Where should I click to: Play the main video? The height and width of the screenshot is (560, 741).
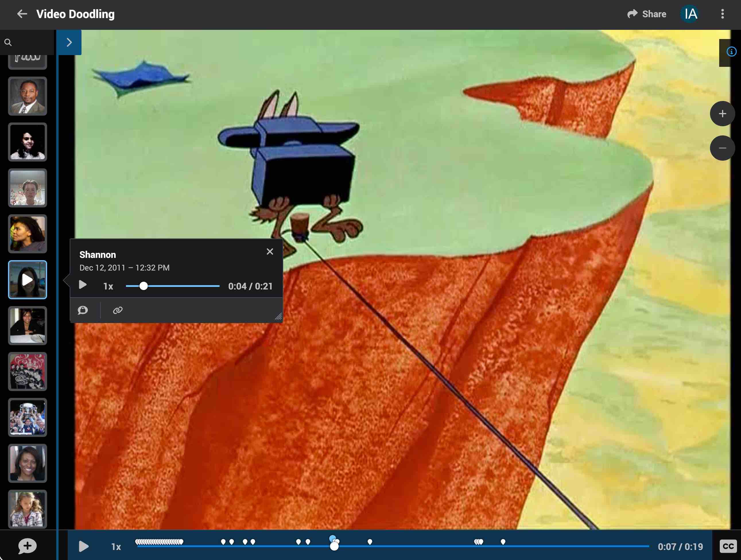click(x=84, y=546)
